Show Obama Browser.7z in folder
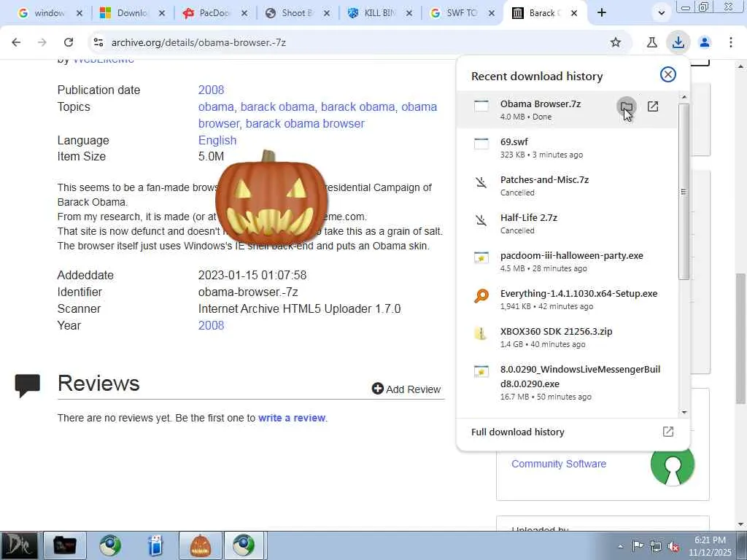 pyautogui.click(x=627, y=106)
